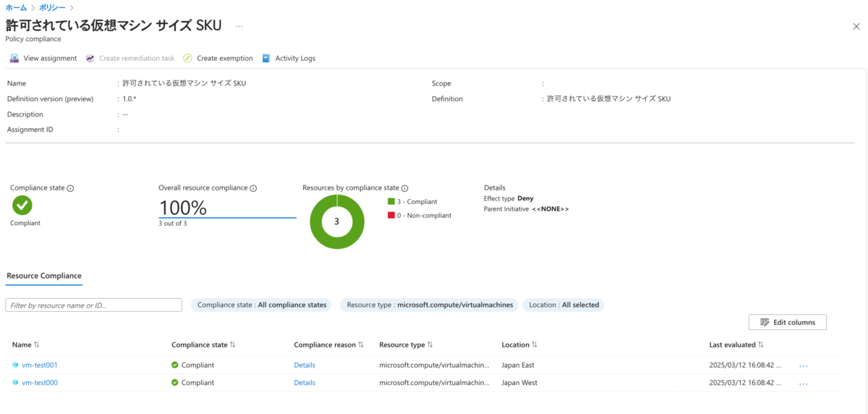Close the policy compliance pane
This screenshot has height=414, width=868.
click(x=856, y=26)
